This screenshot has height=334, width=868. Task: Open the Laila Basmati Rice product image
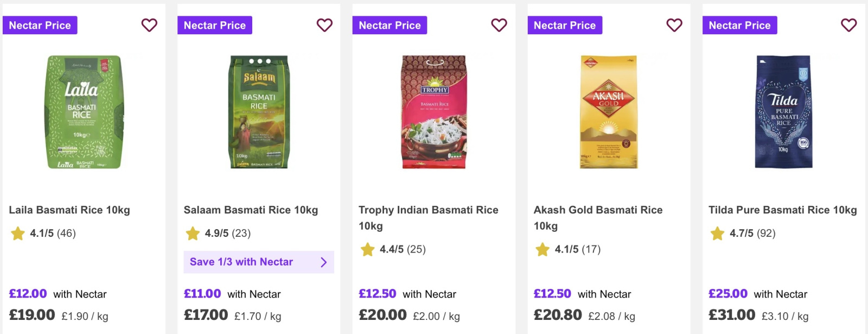tap(84, 112)
